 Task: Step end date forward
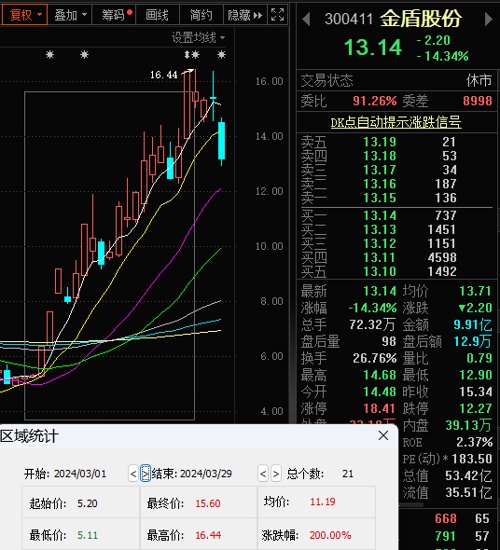click(x=276, y=474)
